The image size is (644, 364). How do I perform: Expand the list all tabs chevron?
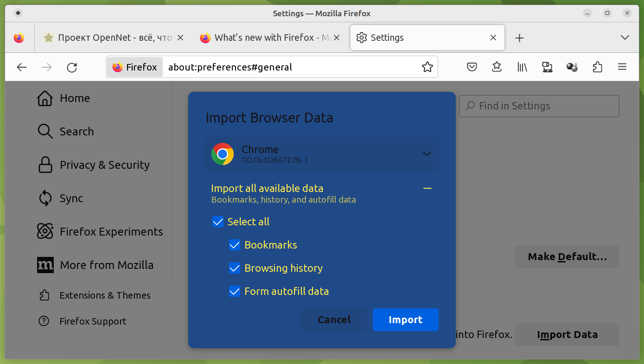coord(625,38)
